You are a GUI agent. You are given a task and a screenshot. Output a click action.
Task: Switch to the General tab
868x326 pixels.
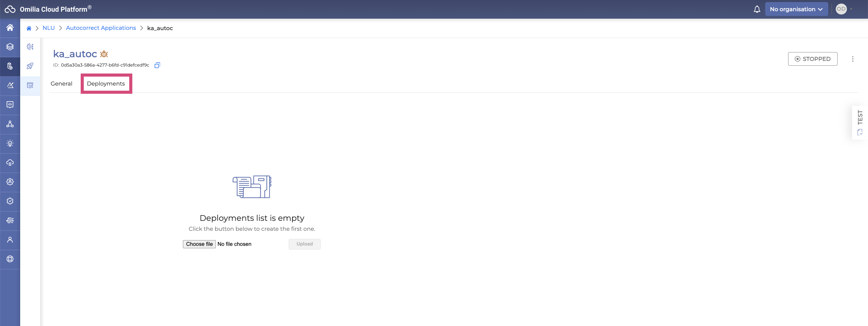pos(61,83)
